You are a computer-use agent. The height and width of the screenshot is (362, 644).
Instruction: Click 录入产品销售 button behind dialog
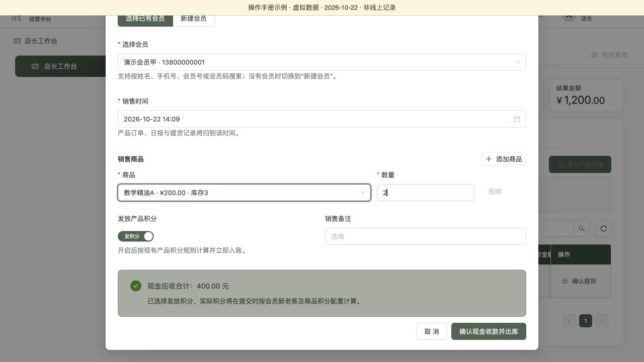(580, 164)
